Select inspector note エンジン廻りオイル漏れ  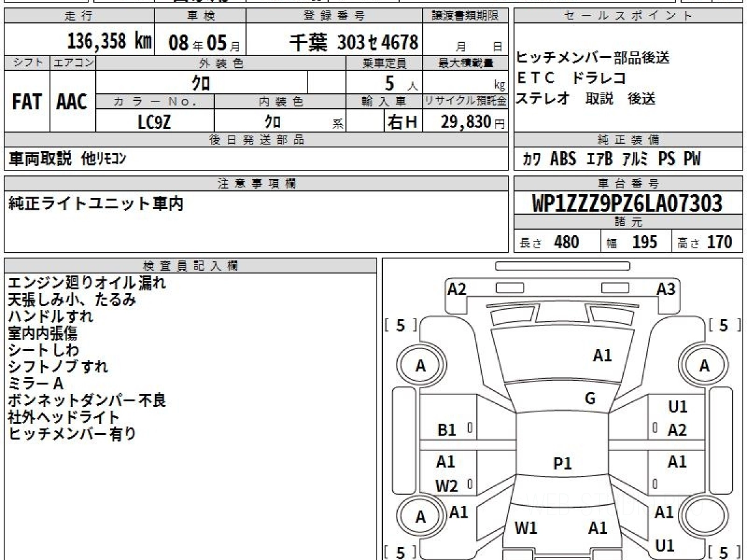click(x=87, y=283)
